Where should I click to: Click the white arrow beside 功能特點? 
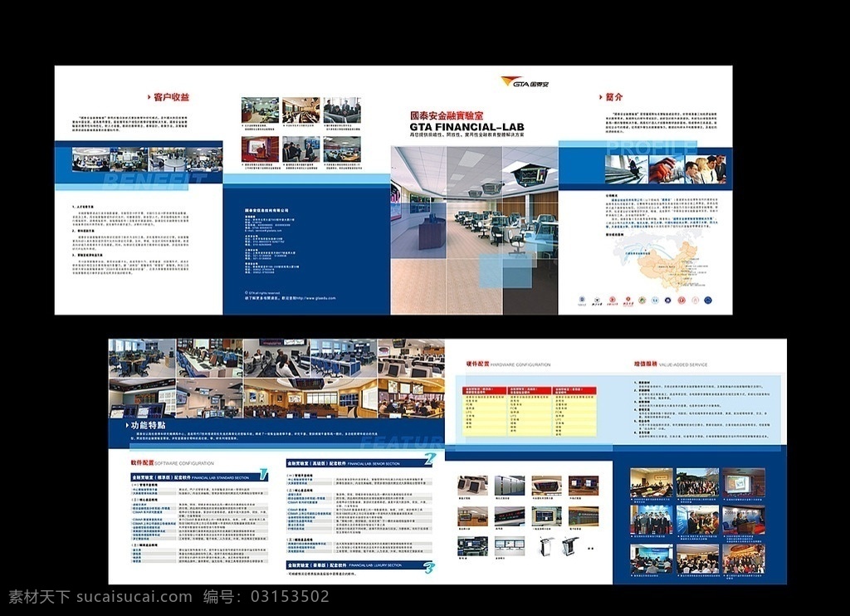click(x=127, y=426)
